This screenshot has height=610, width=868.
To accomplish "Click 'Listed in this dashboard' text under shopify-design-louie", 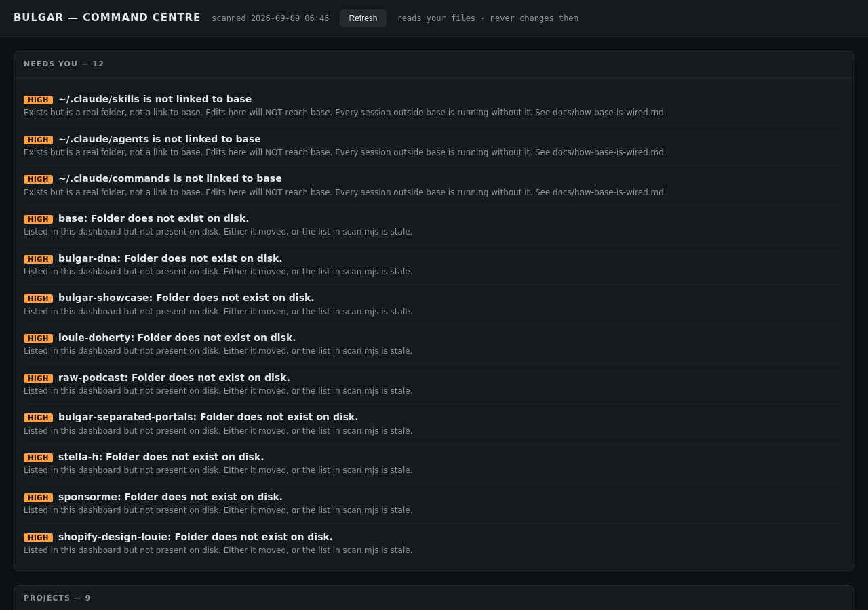I will coord(218,550).
